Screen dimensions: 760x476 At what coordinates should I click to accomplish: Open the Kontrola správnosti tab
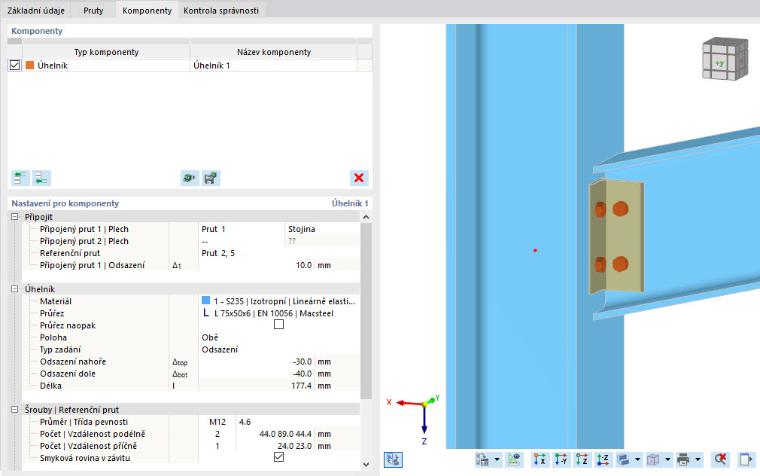point(221,10)
